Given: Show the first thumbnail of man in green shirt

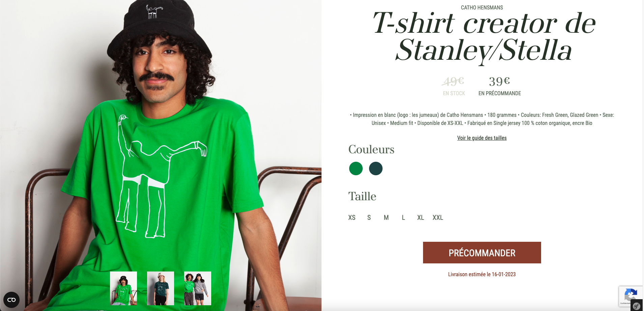Looking at the screenshot, I should pyautogui.click(x=123, y=288).
